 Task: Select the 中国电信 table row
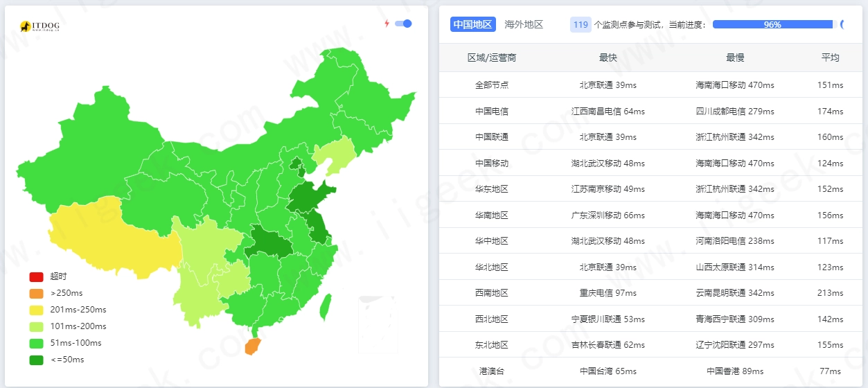tap(650, 111)
